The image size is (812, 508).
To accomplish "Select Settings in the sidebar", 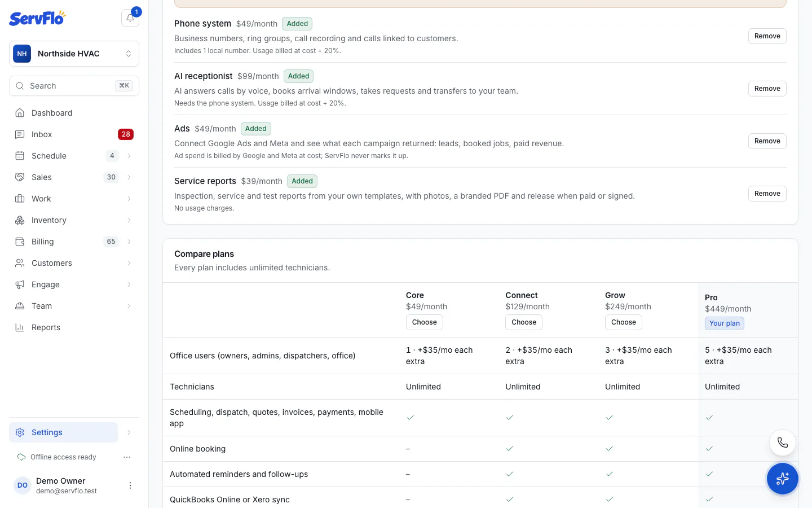I will pos(63,432).
